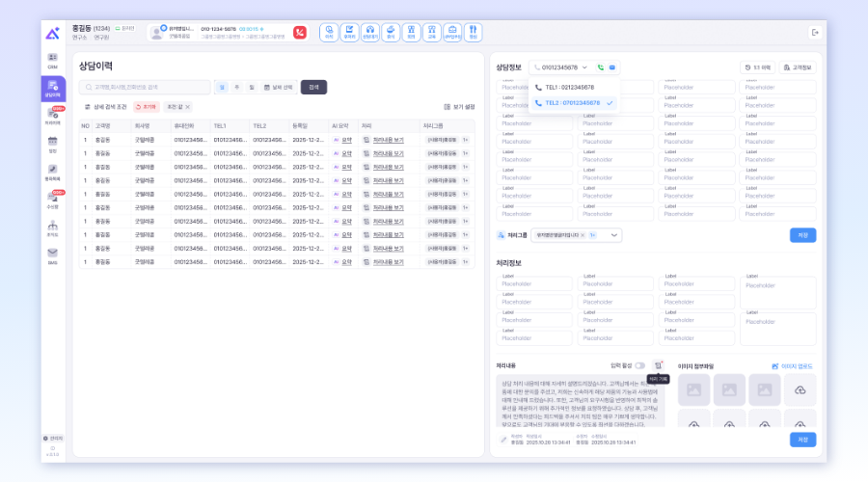Choose TEL1 : 0212345678 from the list
Screen dimensions: 868x482
569,87
